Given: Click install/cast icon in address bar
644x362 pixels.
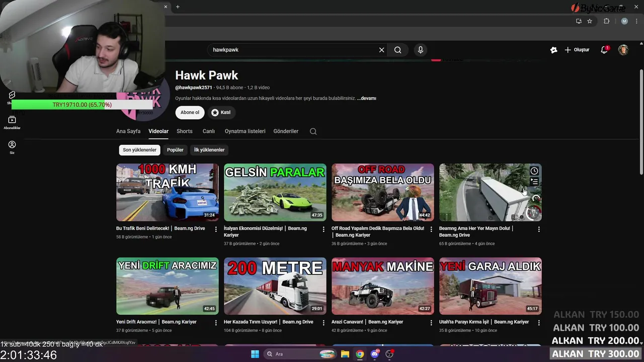Looking at the screenshot, I should click(x=579, y=21).
